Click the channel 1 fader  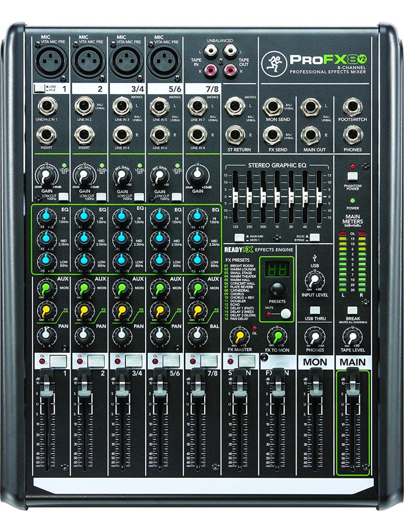47,388
